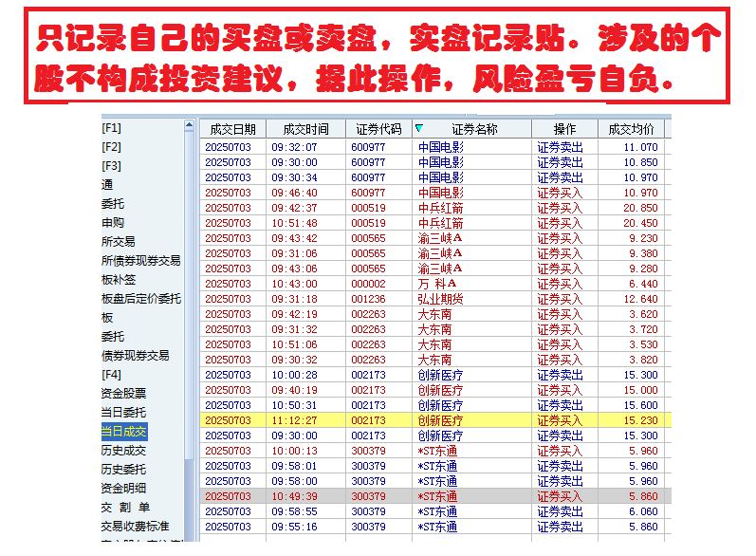Screen dimensions: 756x556
Task: Select 创新医疗 sell row priced 15.600
Action: pos(435,405)
